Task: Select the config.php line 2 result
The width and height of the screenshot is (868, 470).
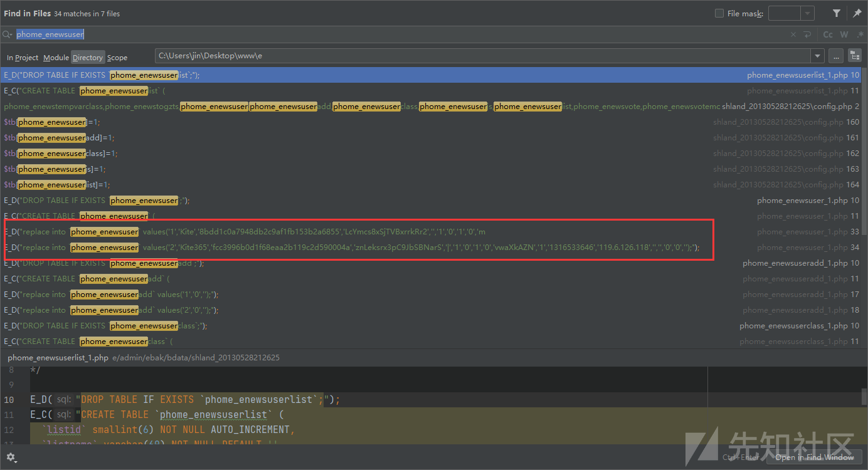Action: [x=431, y=107]
